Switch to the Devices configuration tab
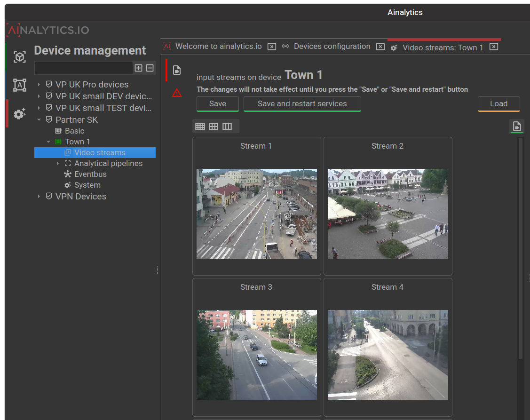Image resolution: width=530 pixels, height=420 pixels. [x=332, y=47]
